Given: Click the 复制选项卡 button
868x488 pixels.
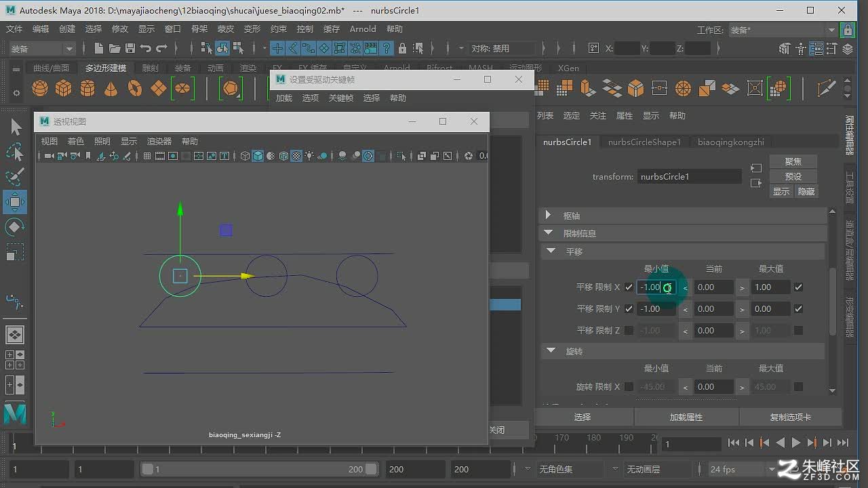Looking at the screenshot, I should point(791,418).
